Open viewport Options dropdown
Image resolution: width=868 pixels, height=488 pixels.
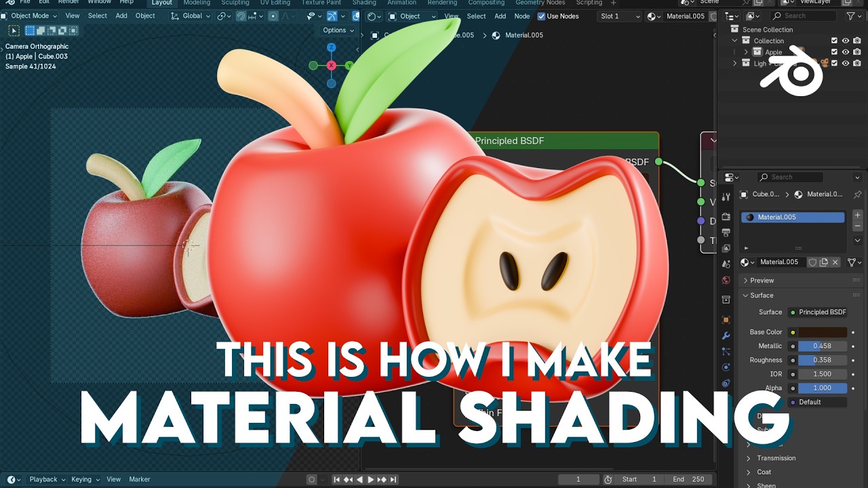(338, 30)
